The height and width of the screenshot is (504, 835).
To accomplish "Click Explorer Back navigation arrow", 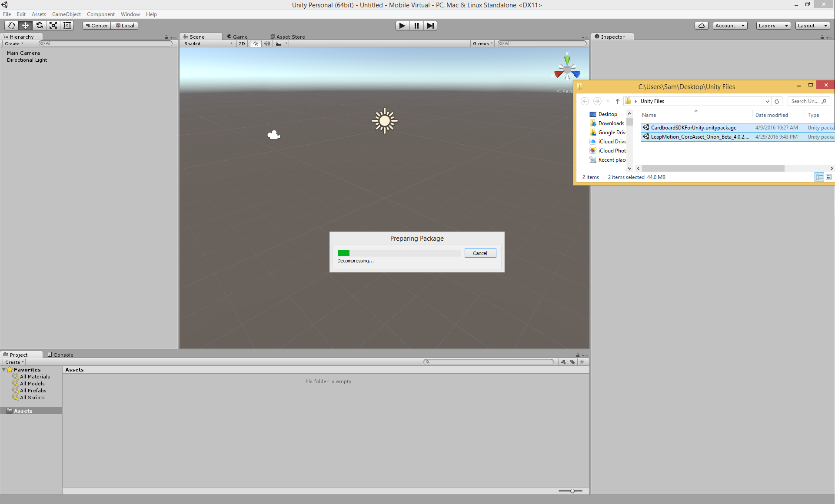I will tap(585, 101).
